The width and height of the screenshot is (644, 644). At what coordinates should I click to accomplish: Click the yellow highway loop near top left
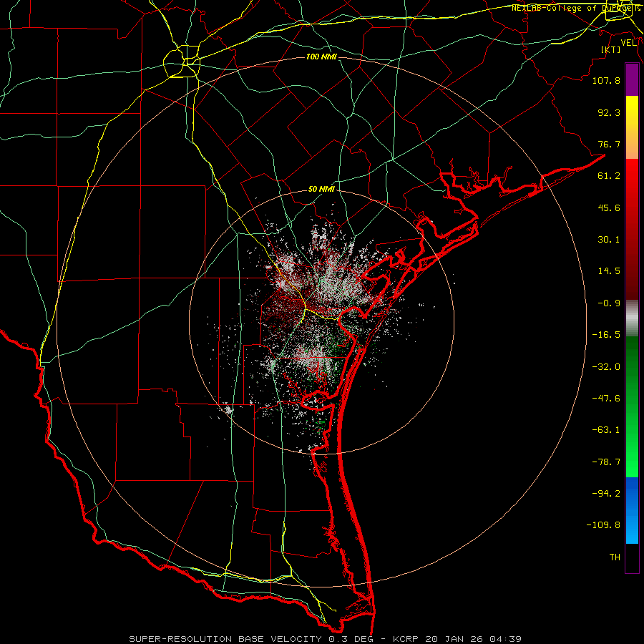[x=181, y=62]
